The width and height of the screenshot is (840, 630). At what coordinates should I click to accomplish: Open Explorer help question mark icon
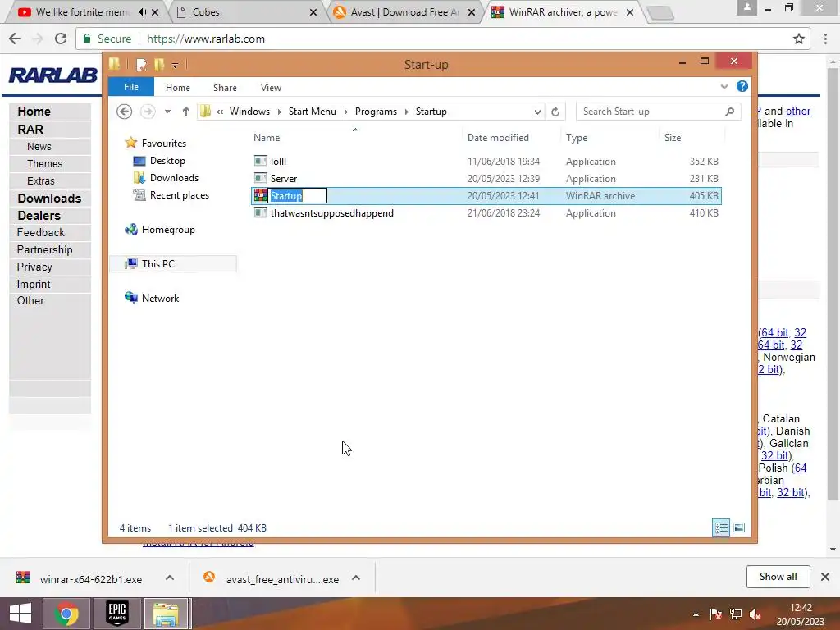[x=742, y=86]
